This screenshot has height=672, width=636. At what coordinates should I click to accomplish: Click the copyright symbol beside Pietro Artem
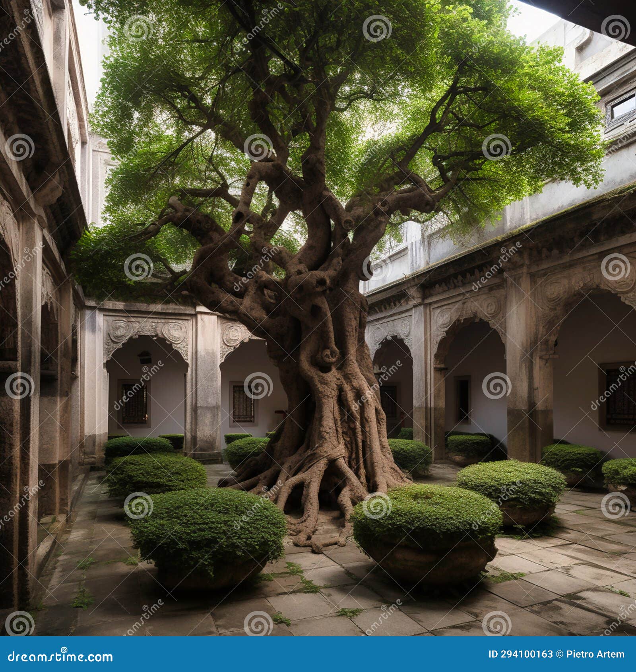point(560,654)
